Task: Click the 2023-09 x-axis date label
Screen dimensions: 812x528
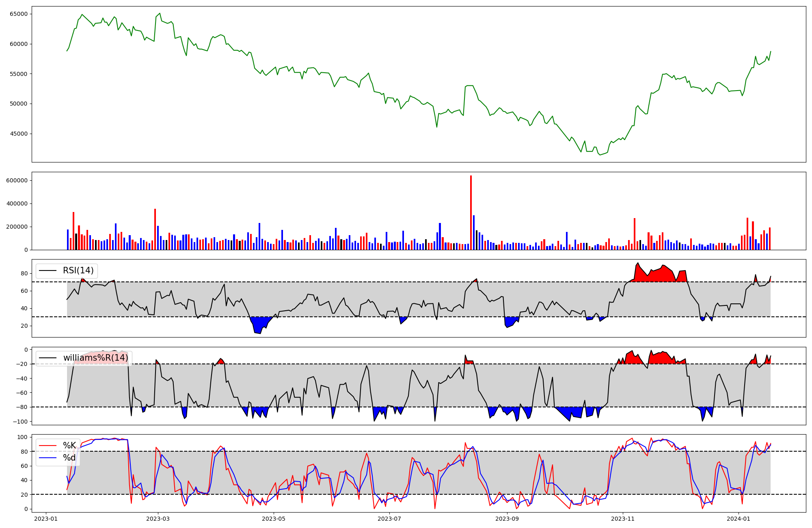Action: 507,519
